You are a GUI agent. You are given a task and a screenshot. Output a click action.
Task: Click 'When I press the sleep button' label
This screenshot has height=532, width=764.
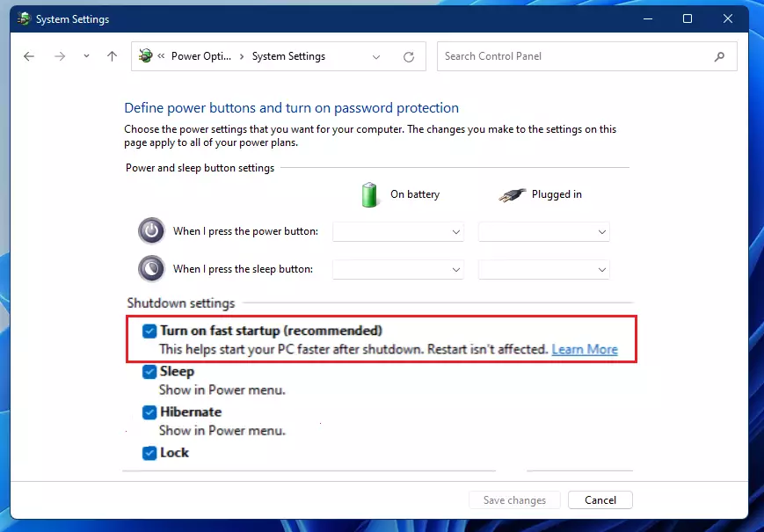244,269
